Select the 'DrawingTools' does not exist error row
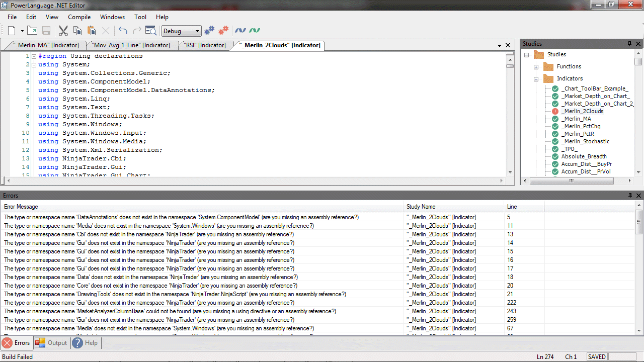Image resolution: width=644 pixels, height=362 pixels. click(x=317, y=294)
